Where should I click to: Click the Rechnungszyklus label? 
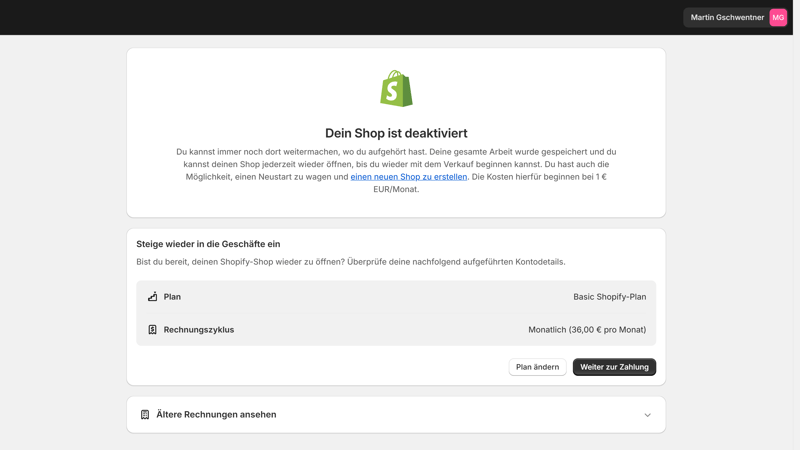coord(199,330)
